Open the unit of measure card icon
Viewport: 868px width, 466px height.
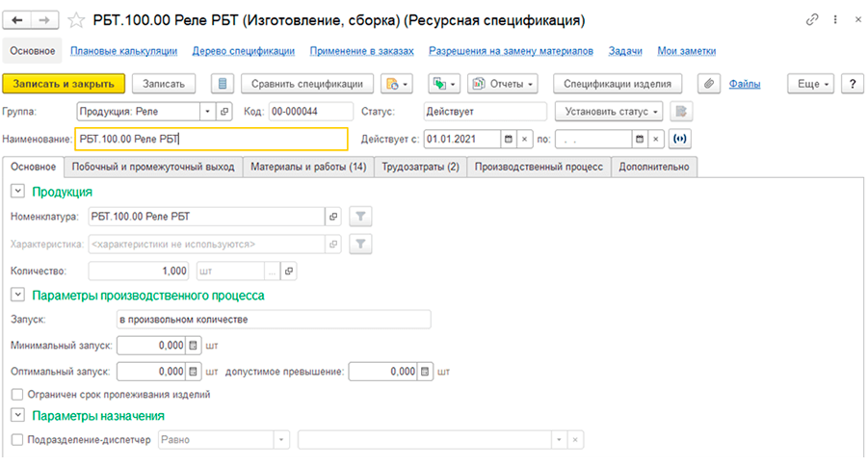[289, 272]
